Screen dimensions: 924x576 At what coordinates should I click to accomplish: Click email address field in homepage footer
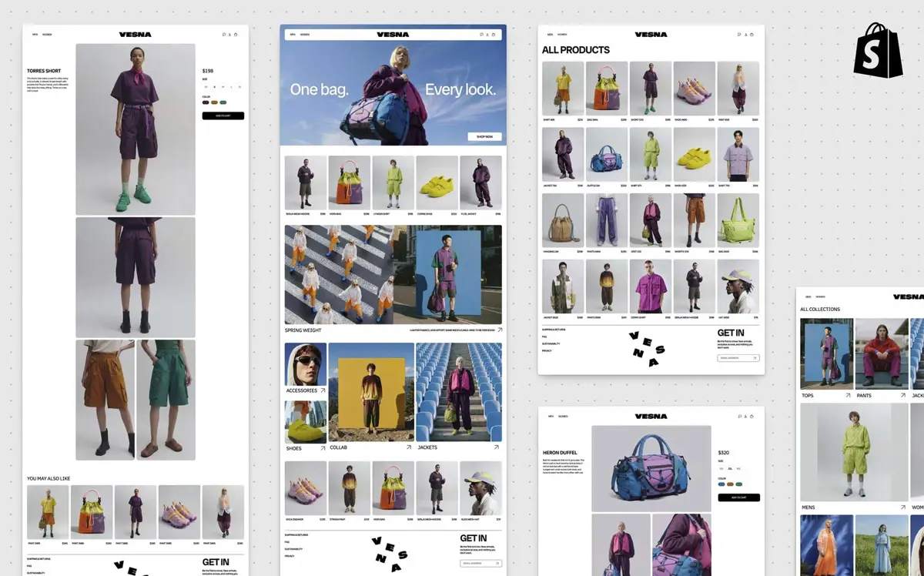[480, 564]
